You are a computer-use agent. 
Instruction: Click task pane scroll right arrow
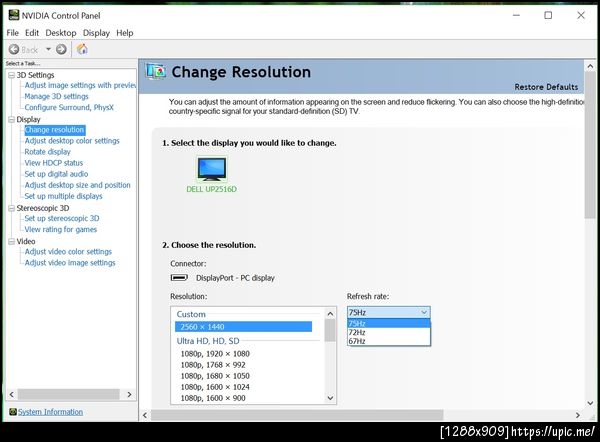tap(129, 394)
